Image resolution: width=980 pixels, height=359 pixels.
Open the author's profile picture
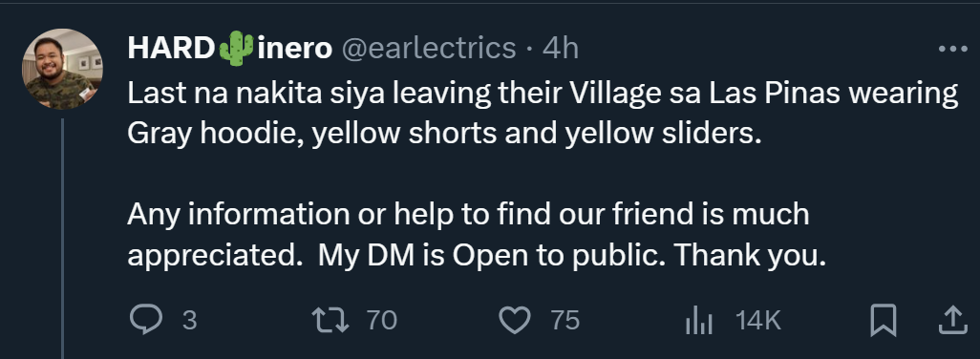point(62,70)
